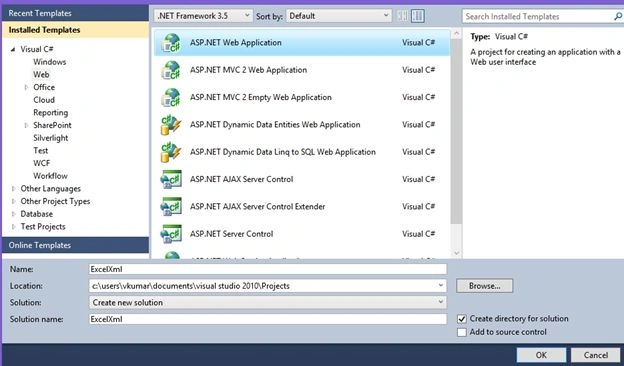The image size is (624, 366).
Task: Expand the Other Project Types node
Action: 14,201
